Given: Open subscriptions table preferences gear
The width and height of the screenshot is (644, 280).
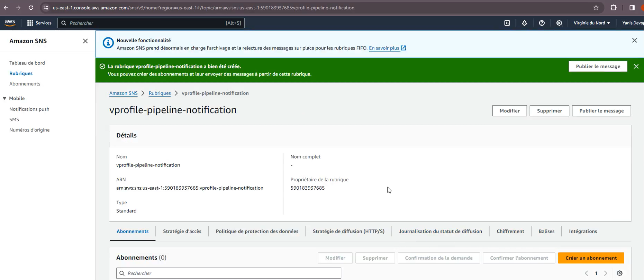Looking at the screenshot, I should pos(619,273).
